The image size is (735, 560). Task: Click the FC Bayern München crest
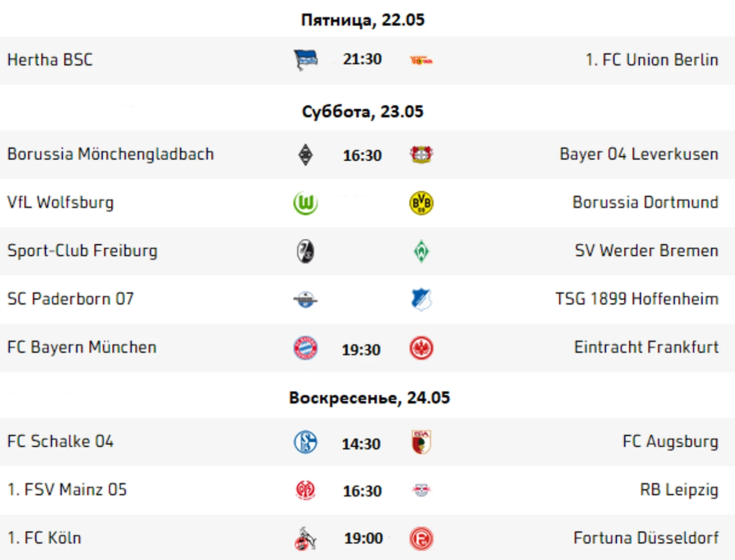306,348
